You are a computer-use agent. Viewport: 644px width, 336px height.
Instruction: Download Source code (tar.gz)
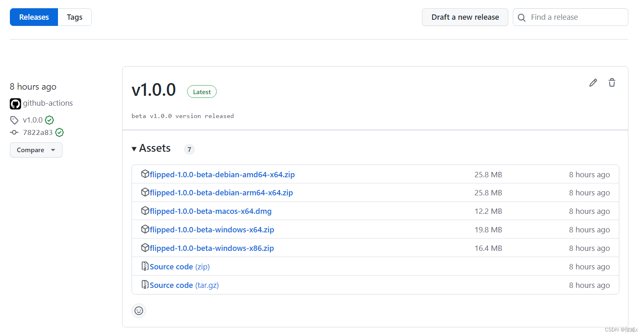tap(184, 285)
